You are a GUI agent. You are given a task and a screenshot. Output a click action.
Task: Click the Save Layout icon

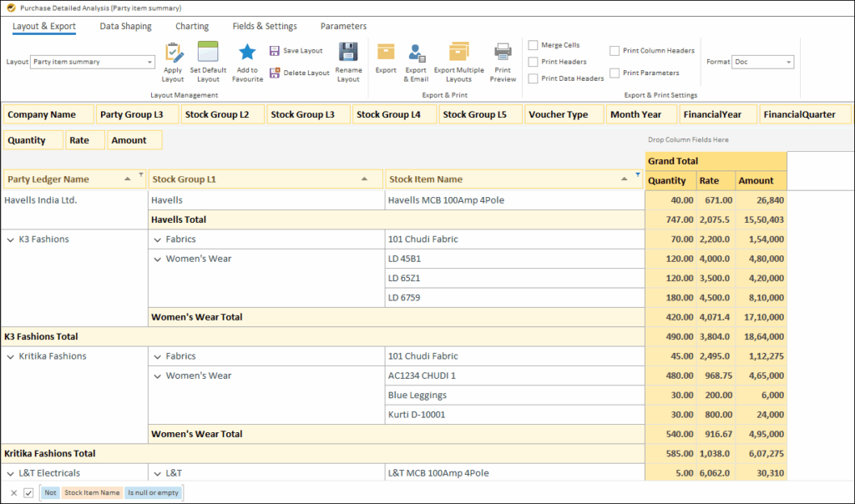click(276, 50)
